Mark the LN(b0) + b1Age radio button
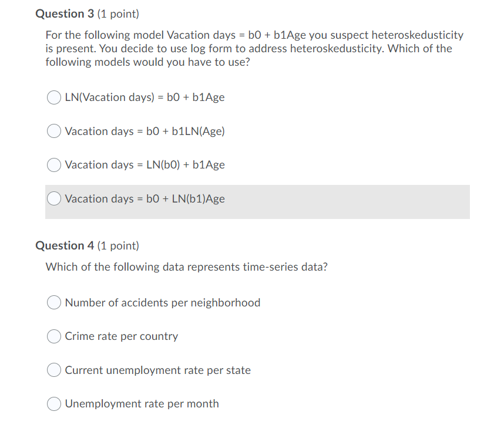Viewport: 504px width, 435px height. tap(54, 165)
